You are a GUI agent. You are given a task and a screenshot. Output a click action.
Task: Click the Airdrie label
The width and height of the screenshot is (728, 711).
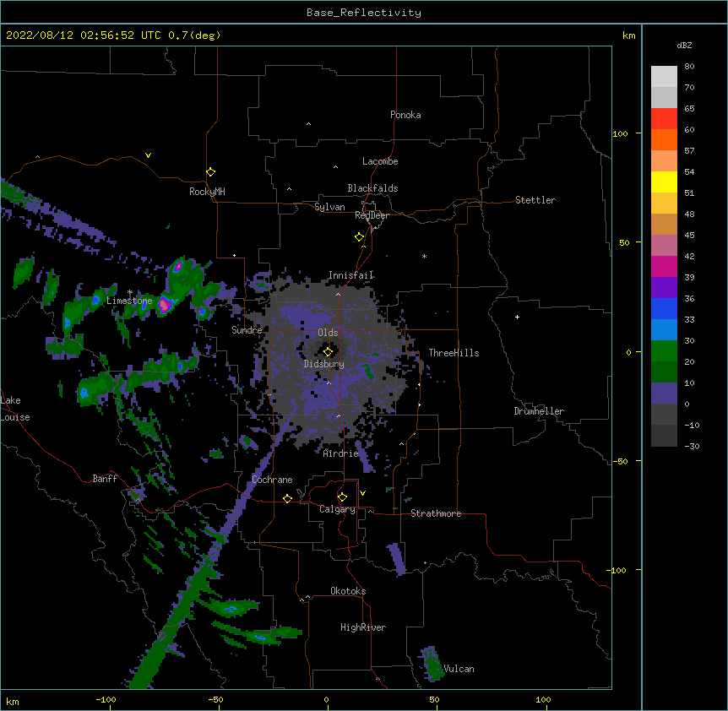340,453
